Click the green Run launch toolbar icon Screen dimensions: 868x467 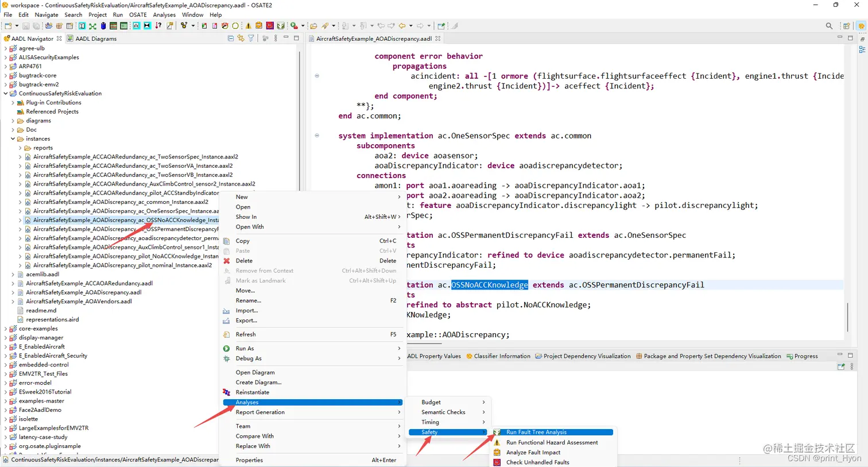point(294,26)
